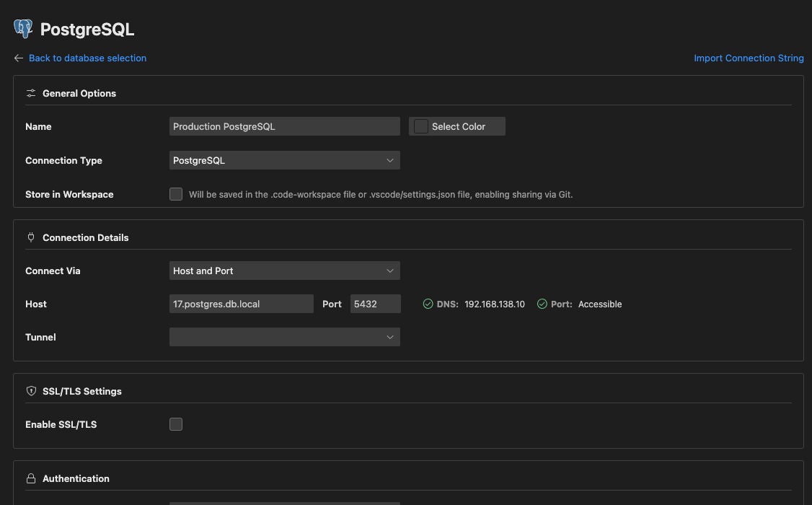Click the General Options sliders icon
Screen dimensions: 812x505
point(31,93)
